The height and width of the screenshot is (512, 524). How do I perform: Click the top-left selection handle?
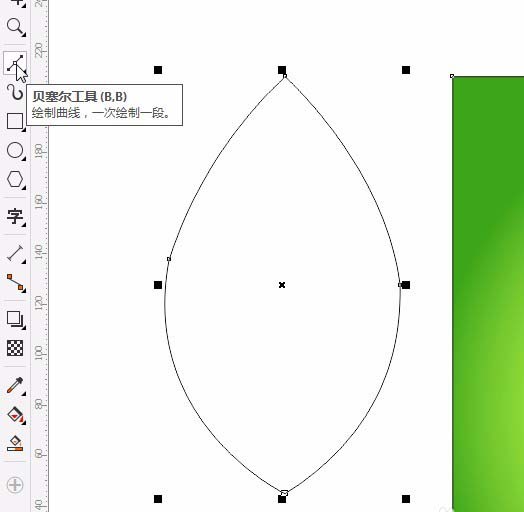point(158,70)
